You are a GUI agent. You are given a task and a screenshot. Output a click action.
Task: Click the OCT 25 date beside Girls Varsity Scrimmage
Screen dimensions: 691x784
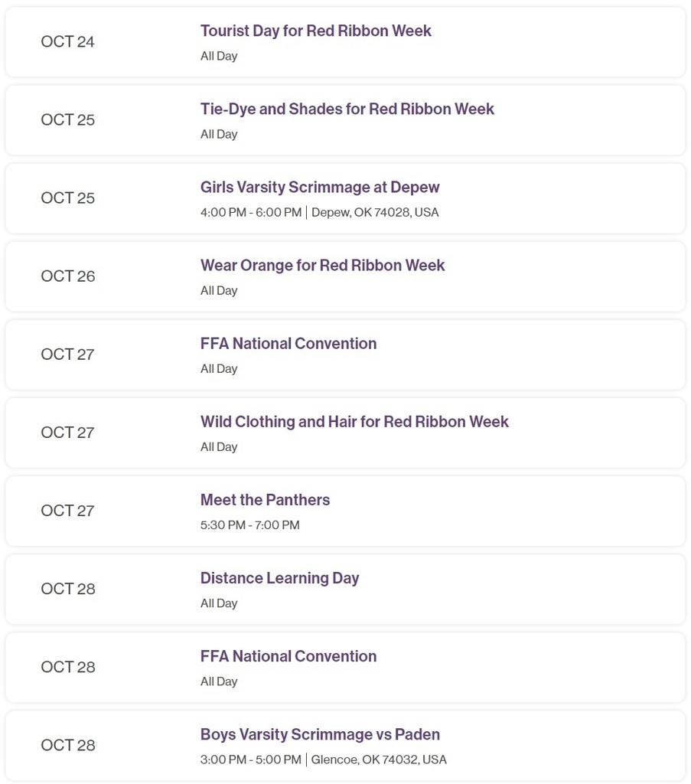tap(68, 198)
